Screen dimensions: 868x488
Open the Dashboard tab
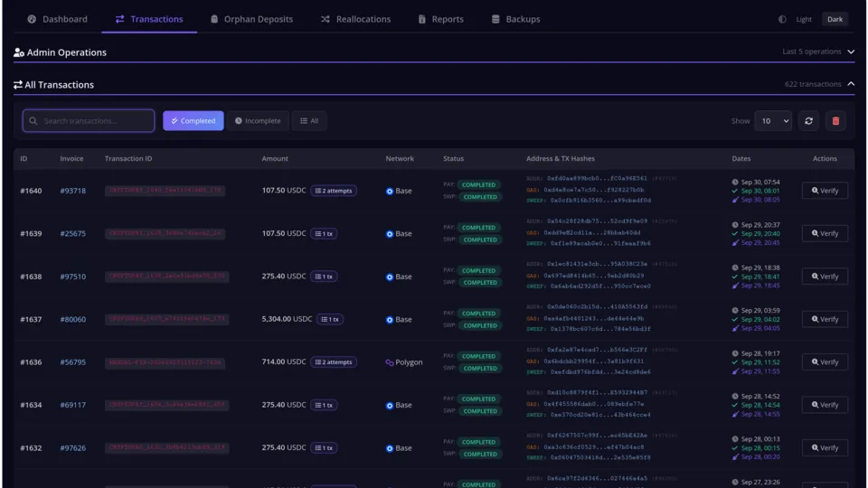tap(57, 19)
